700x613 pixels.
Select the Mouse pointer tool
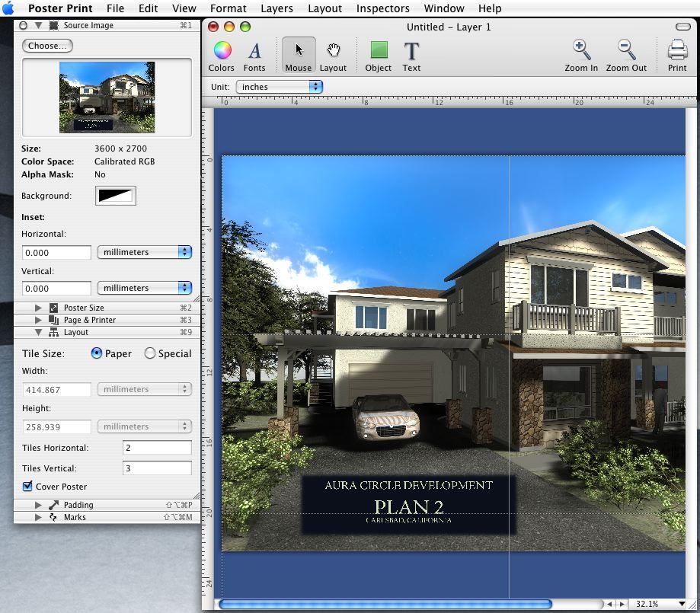(299, 56)
